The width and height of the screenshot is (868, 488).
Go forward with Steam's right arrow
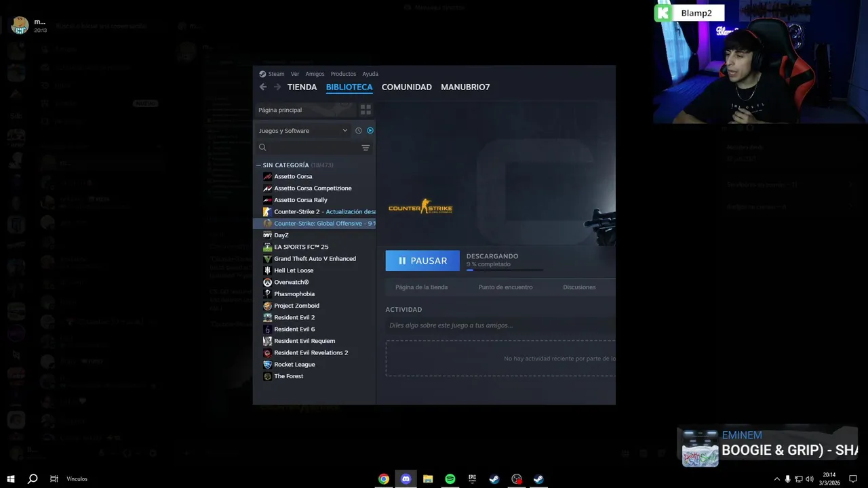coord(277,87)
